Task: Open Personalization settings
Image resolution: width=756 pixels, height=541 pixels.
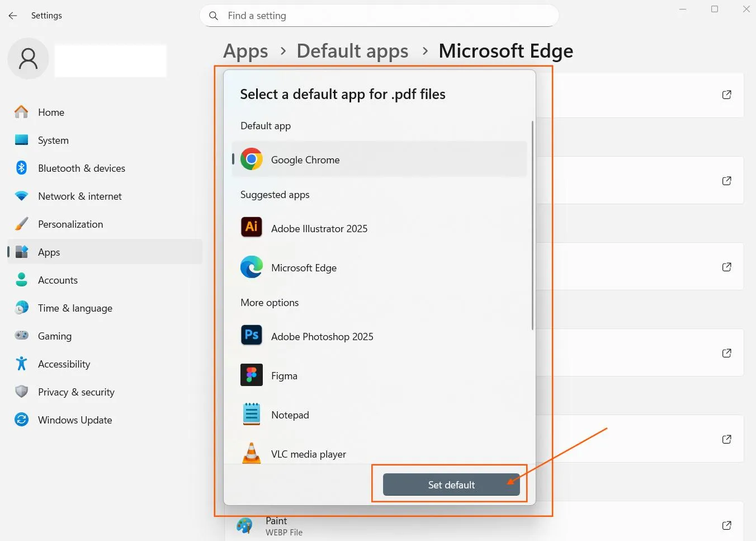Action: tap(70, 224)
